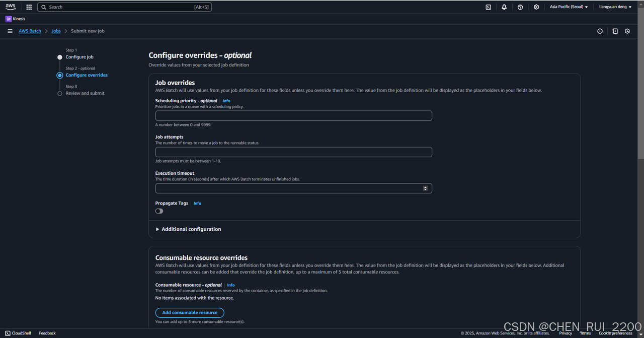The image size is (644, 338).
Task: Open Info link next to Consumable resource
Action: pyautogui.click(x=231, y=285)
